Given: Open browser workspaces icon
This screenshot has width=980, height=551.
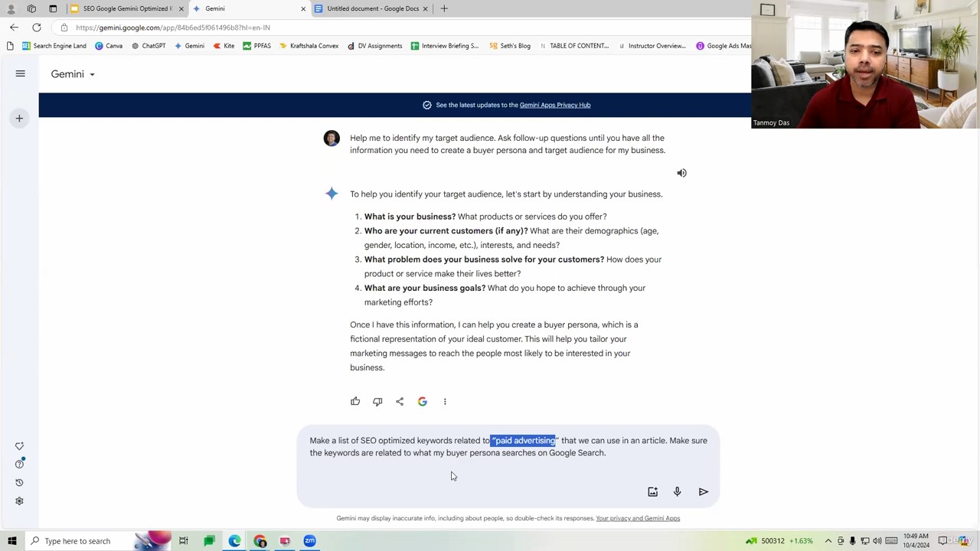Looking at the screenshot, I should (31, 8).
